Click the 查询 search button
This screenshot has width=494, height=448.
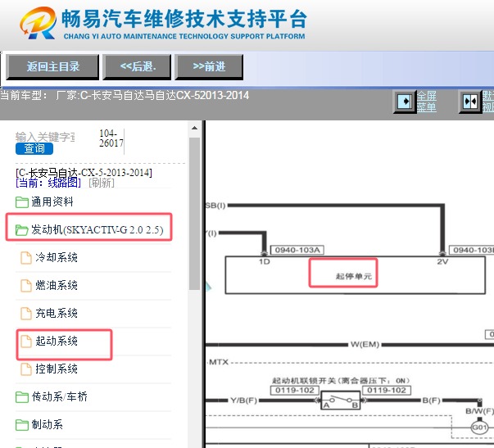point(34,148)
